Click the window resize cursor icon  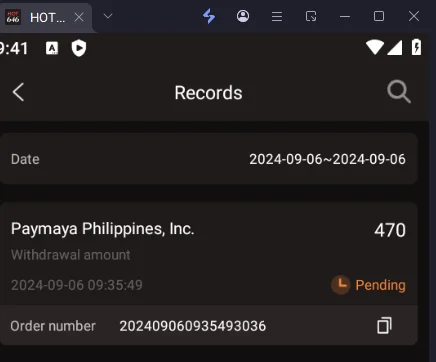coord(311,16)
